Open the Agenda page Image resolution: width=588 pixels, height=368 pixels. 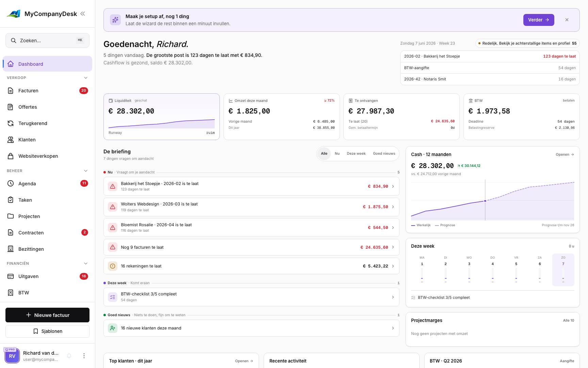pos(47,184)
